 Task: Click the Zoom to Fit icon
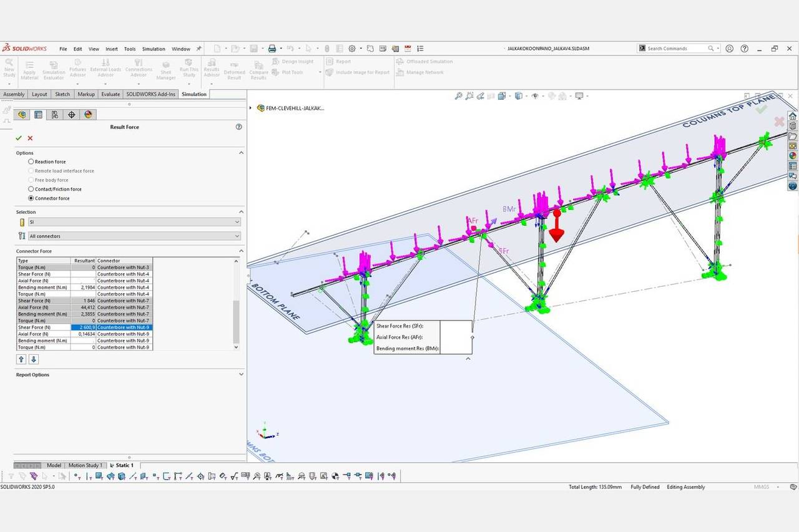coord(458,96)
